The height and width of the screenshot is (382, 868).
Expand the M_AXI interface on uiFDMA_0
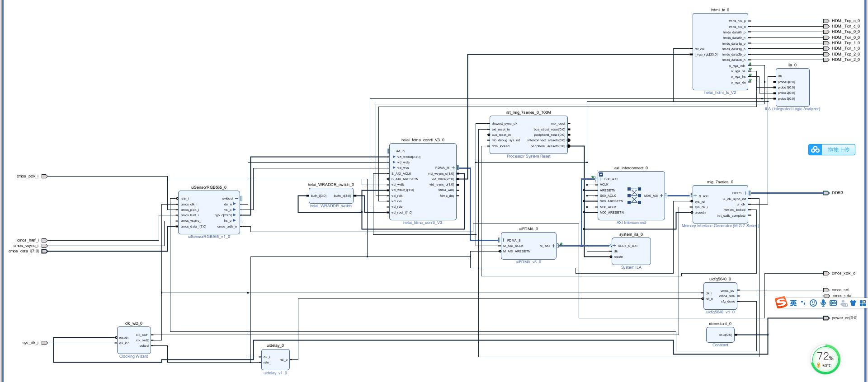[x=553, y=246]
